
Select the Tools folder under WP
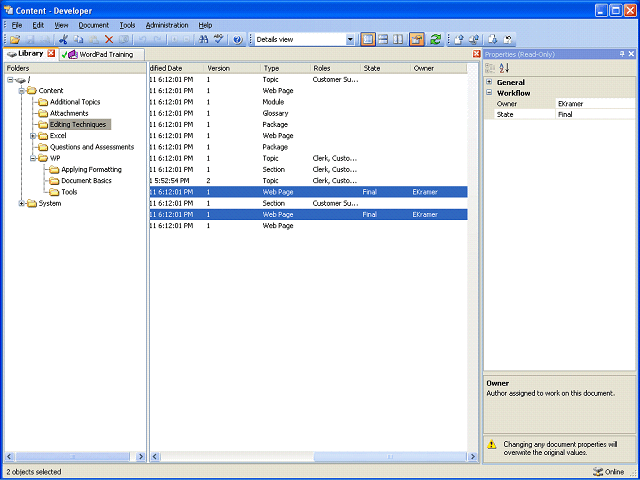tap(69, 192)
